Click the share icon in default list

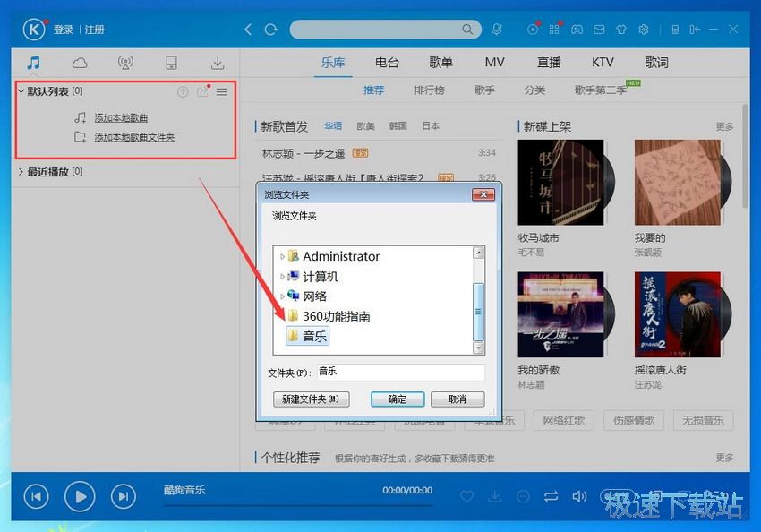click(202, 91)
